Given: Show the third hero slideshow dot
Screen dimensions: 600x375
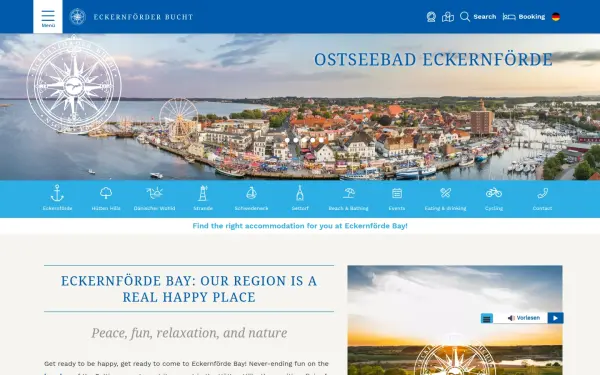Looking at the screenshot, I should [x=304, y=140].
